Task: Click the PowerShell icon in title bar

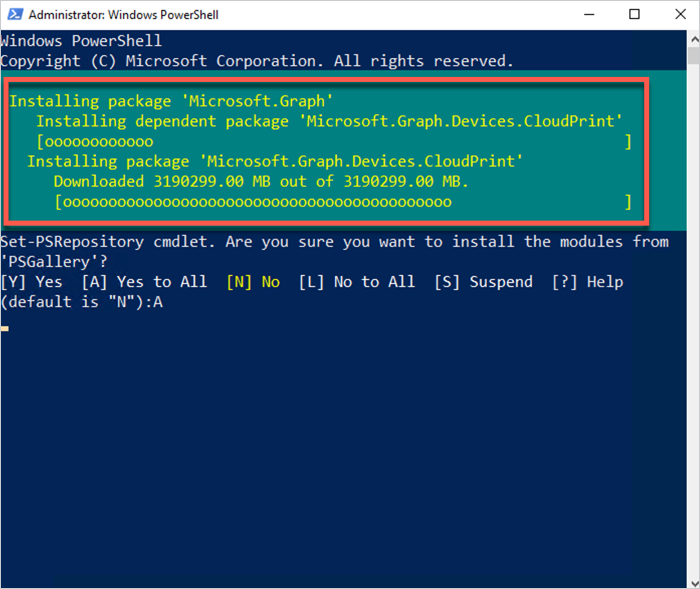Action: 15,14
